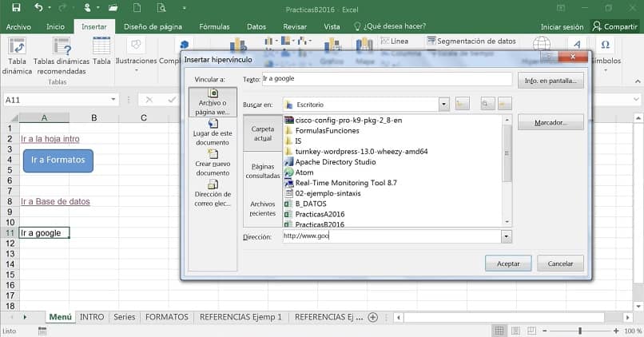This screenshot has height=337, width=644.
Task: Click the confirm checkmark in formula bar
Action: point(172,100)
